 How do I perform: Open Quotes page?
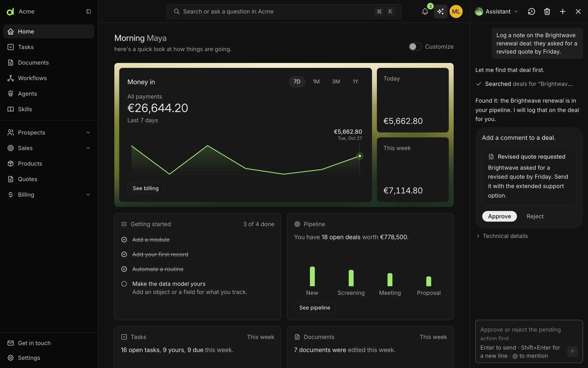[x=49, y=179]
